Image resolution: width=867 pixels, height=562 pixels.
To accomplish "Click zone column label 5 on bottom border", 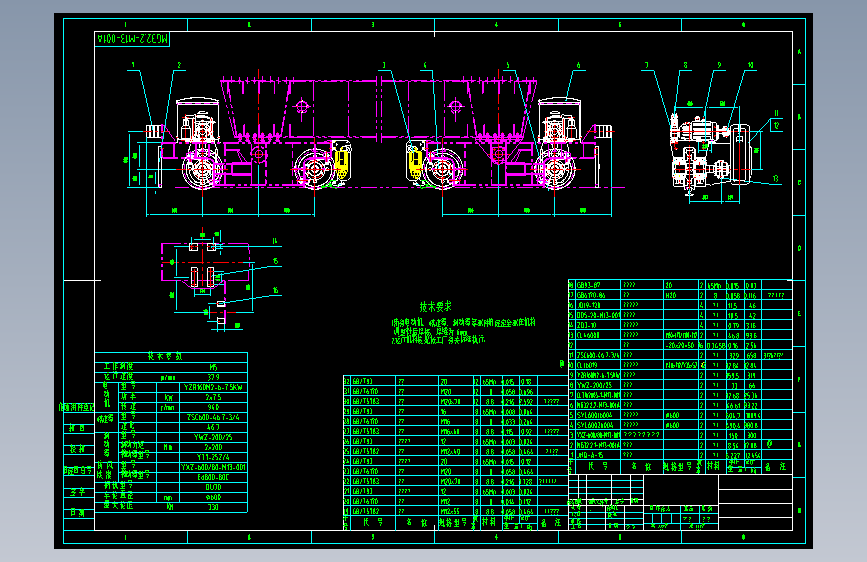I will 619,537.
